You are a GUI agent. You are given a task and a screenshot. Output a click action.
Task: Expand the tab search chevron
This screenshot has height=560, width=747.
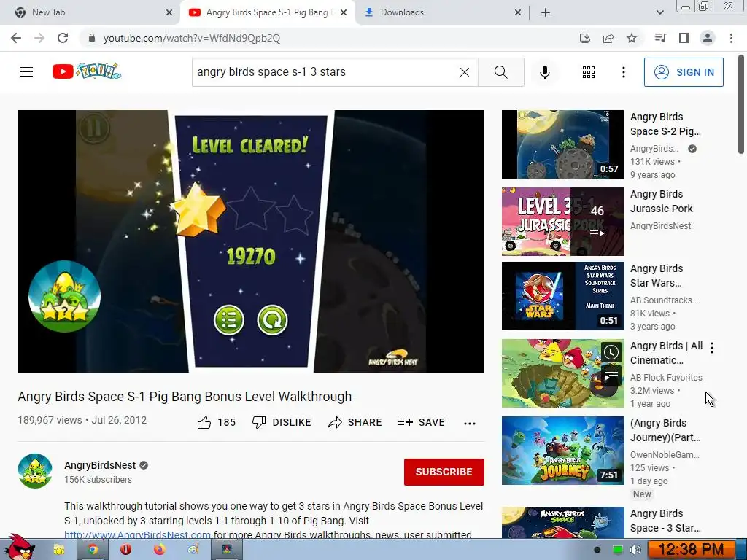(x=659, y=13)
